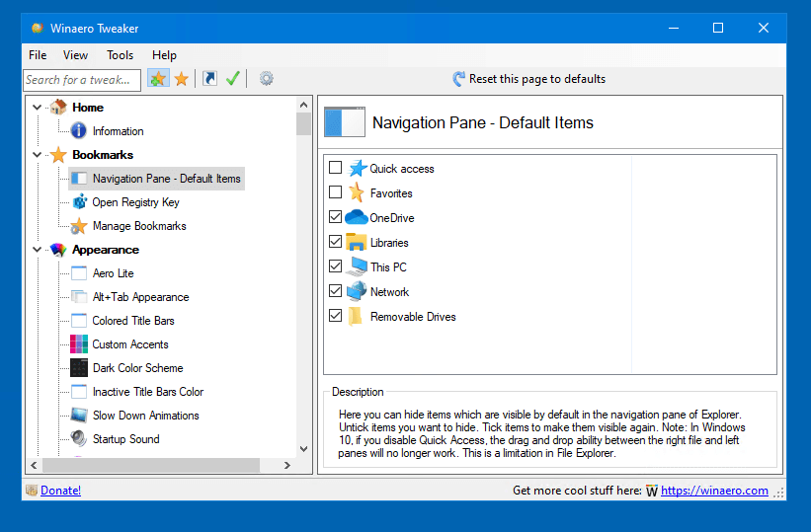The width and height of the screenshot is (811, 532).
Task: Click the tree scroll-up arrow
Action: (303, 105)
